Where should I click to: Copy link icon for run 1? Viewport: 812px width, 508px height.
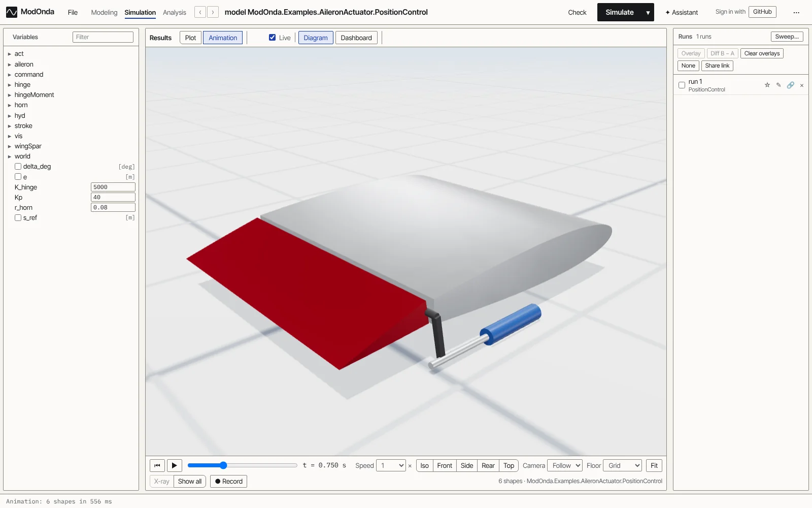click(x=791, y=85)
